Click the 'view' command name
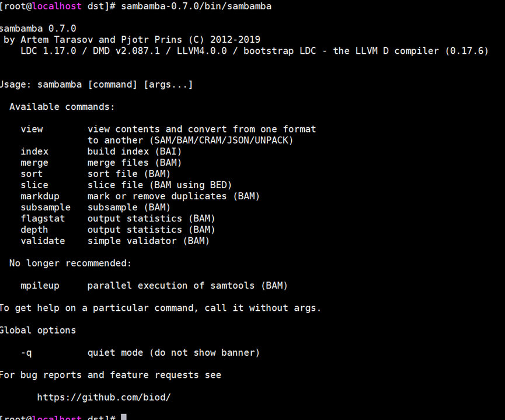The width and height of the screenshot is (505, 420). (x=32, y=129)
